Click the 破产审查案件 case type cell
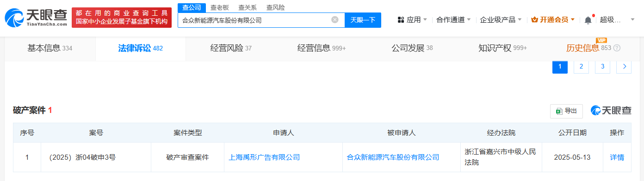The width and height of the screenshot is (644, 181). click(x=188, y=157)
